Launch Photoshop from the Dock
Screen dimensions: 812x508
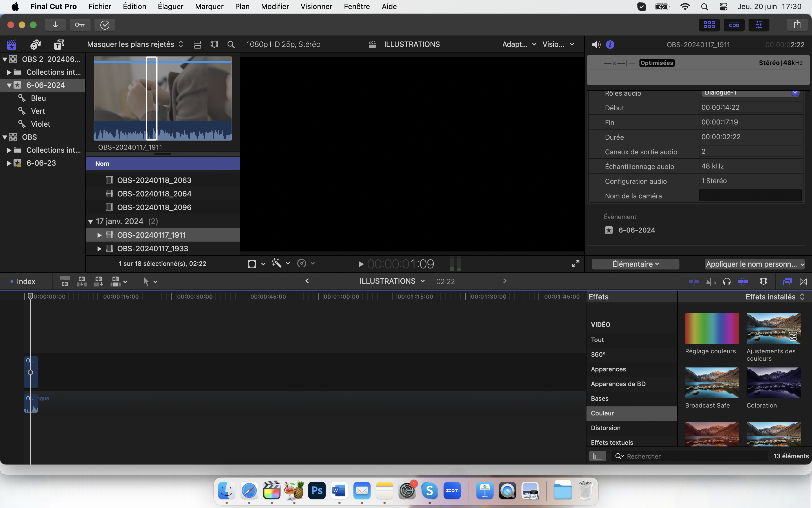coord(317,491)
